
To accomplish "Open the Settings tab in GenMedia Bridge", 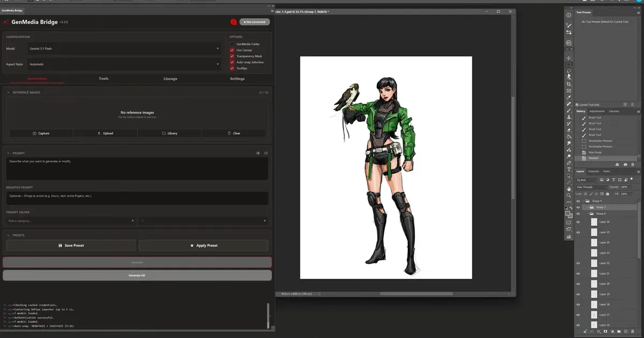I will [x=237, y=79].
